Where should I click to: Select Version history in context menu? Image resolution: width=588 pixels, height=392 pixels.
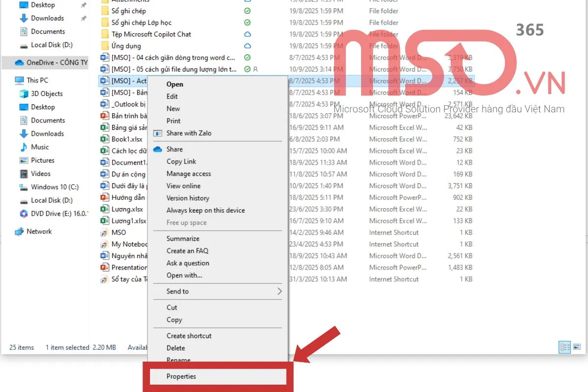[188, 198]
